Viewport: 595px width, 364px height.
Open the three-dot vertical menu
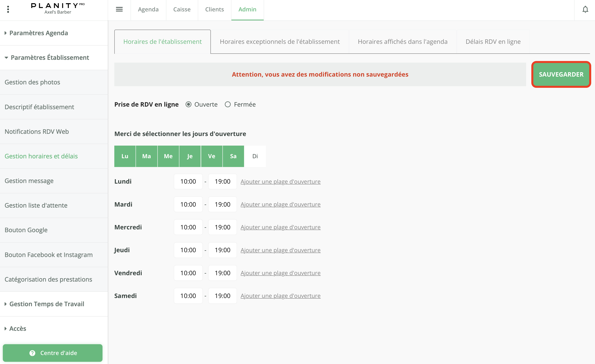pyautogui.click(x=8, y=9)
